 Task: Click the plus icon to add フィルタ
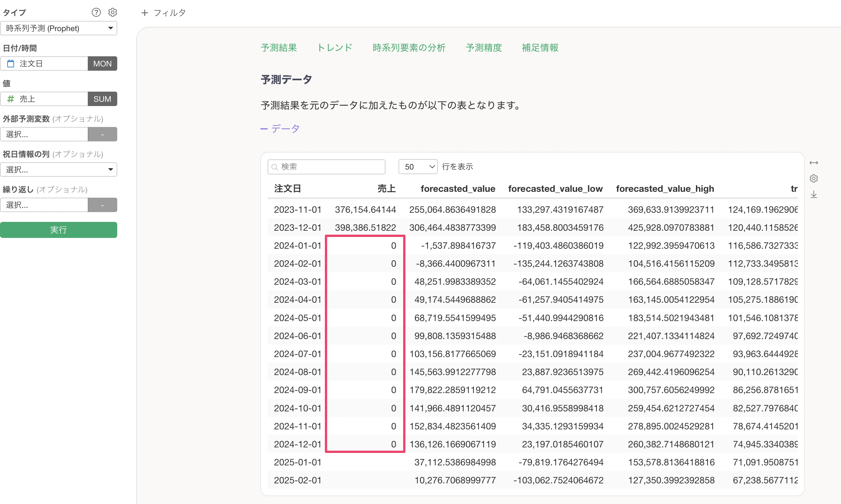pyautogui.click(x=145, y=13)
